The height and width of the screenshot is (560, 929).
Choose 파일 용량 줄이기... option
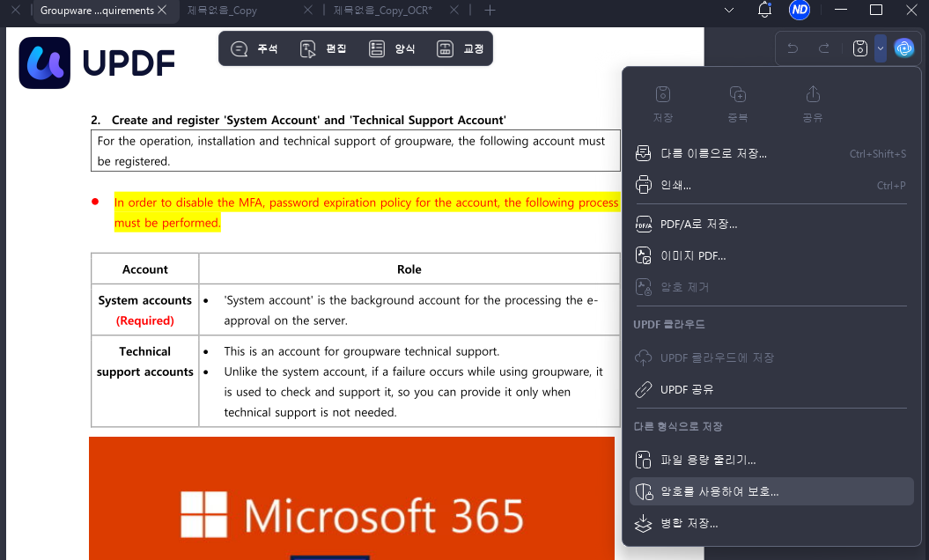tap(770, 460)
